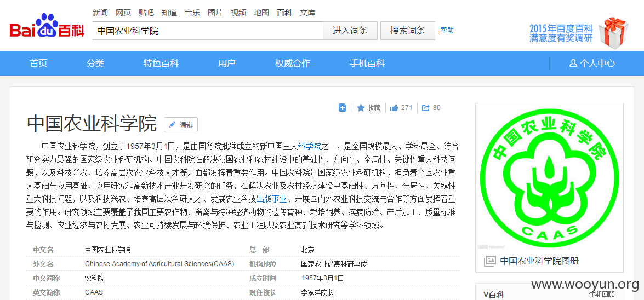
Task: Open the 视频 top navigation link
Action: click(238, 12)
